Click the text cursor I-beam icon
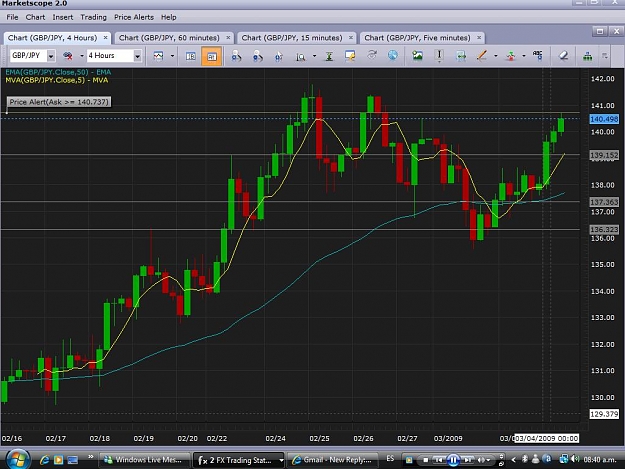The image size is (625, 469). 439,56
